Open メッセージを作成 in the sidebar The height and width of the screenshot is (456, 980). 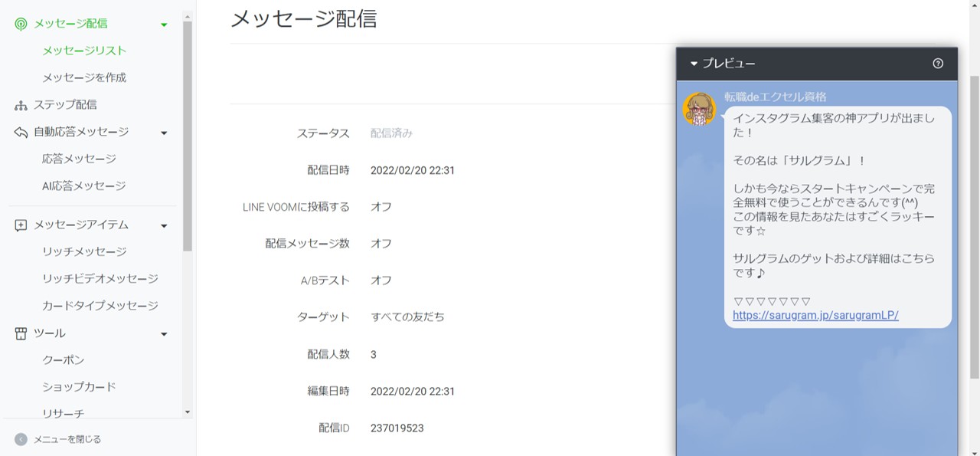(x=84, y=77)
